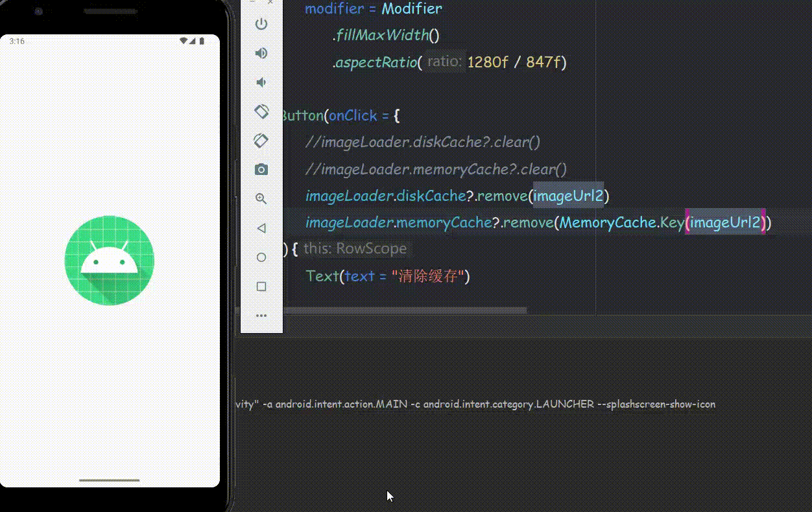Screen dimensions: 812x512
Task: Close the emulator toolbar window
Action: [271, 3]
